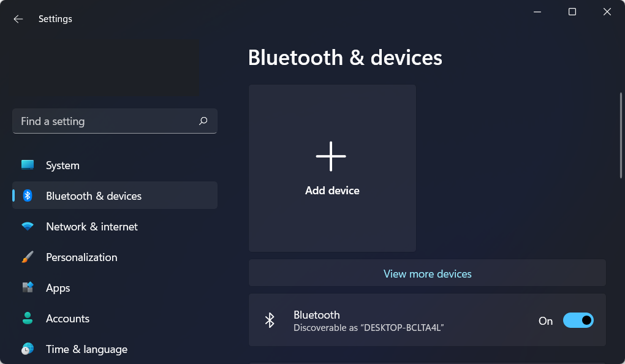Click the Network & internet wifi icon
This screenshot has width=625, height=364.
tap(28, 226)
